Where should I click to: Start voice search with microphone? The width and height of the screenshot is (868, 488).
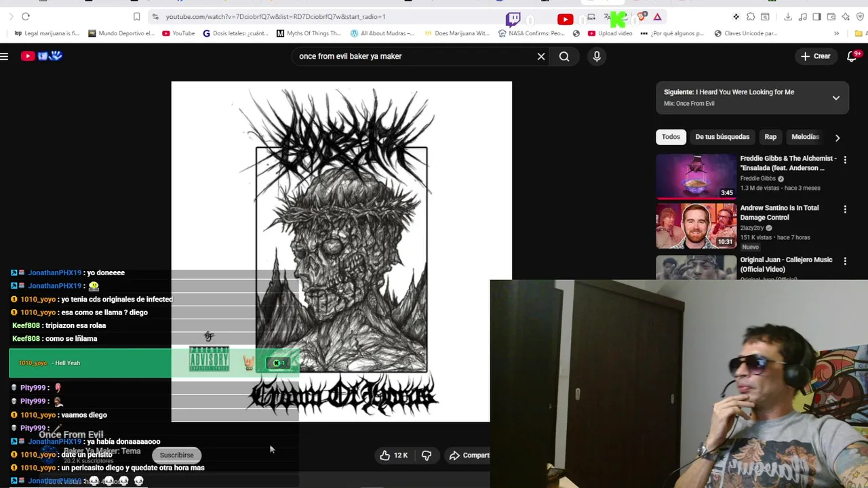coord(597,56)
